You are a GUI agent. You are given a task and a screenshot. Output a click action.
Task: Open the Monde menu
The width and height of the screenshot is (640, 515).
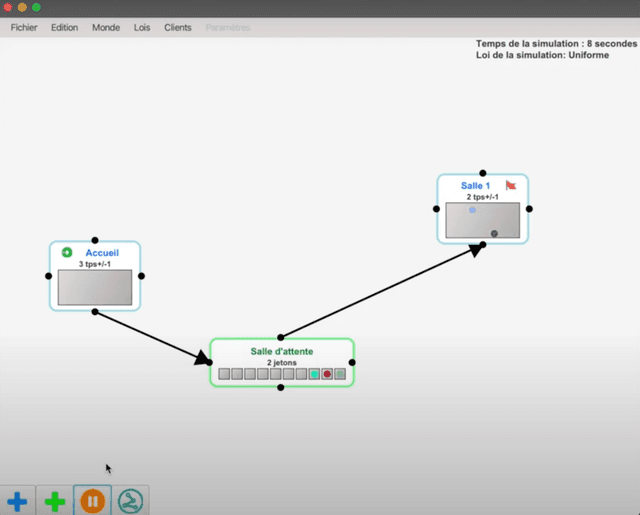point(106,27)
